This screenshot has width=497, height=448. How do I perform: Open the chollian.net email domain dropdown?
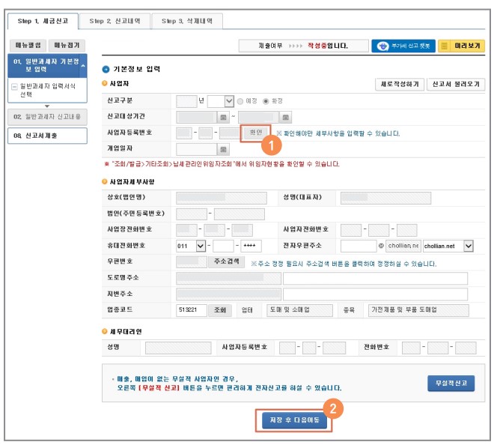click(x=448, y=246)
